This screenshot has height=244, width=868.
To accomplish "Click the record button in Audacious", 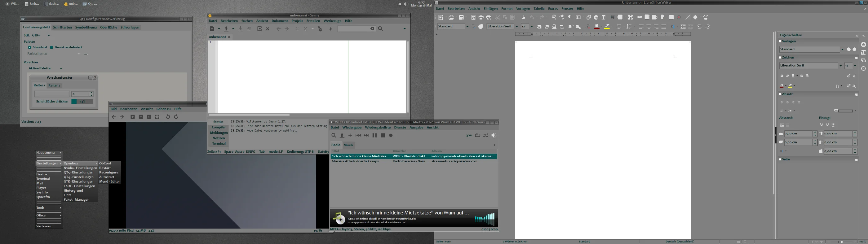I will point(391,135).
